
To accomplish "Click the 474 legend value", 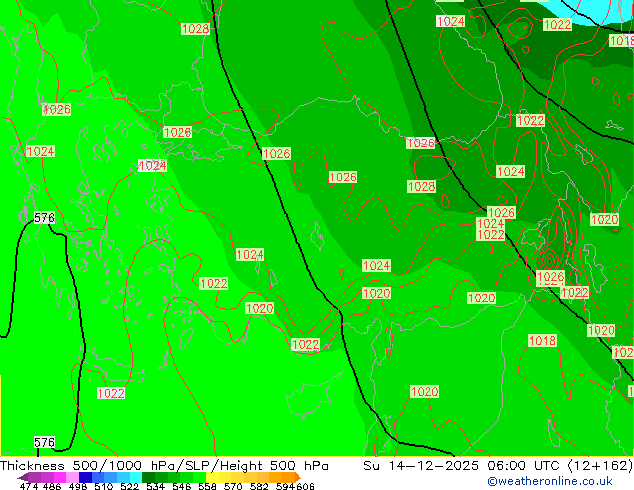I will click(x=29, y=486).
